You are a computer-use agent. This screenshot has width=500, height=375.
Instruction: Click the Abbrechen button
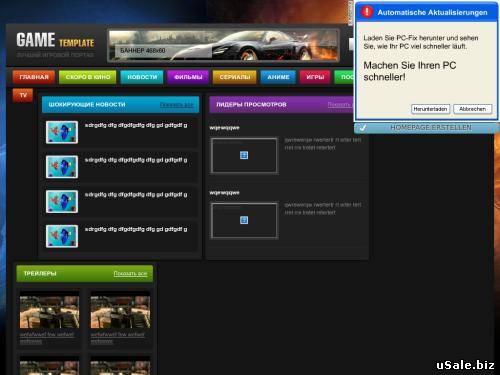click(472, 109)
